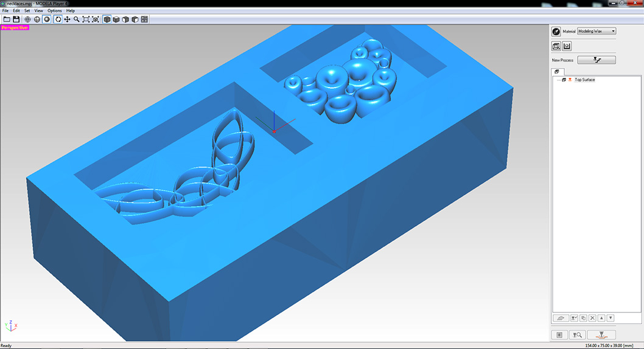
Task: Select the Top Surface tree item
Action: pos(584,80)
